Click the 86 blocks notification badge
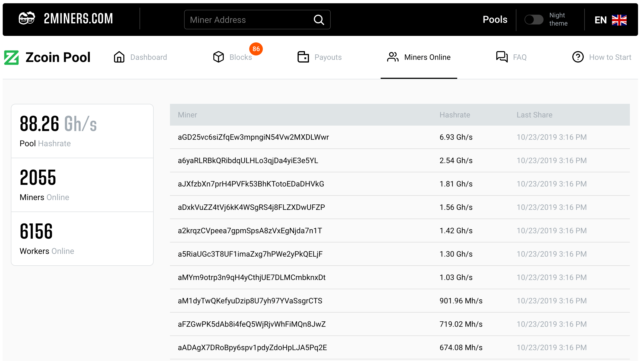The image size is (644, 361). click(256, 49)
